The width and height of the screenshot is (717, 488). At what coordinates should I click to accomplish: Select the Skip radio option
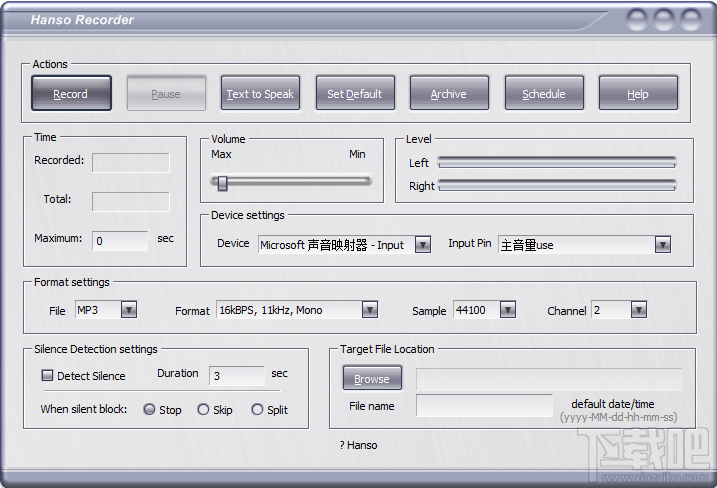point(203,409)
